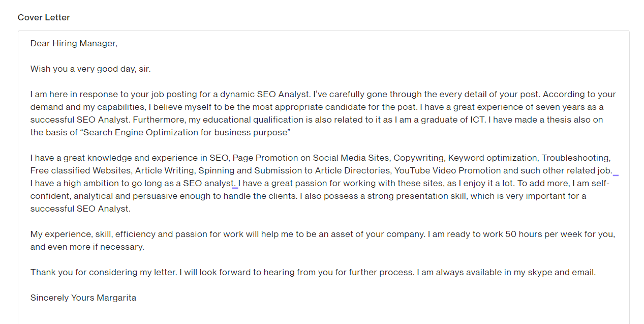The image size is (644, 324).
Task: Place cursor on "Dear Hiring Manager," greeting
Action: [x=74, y=44]
